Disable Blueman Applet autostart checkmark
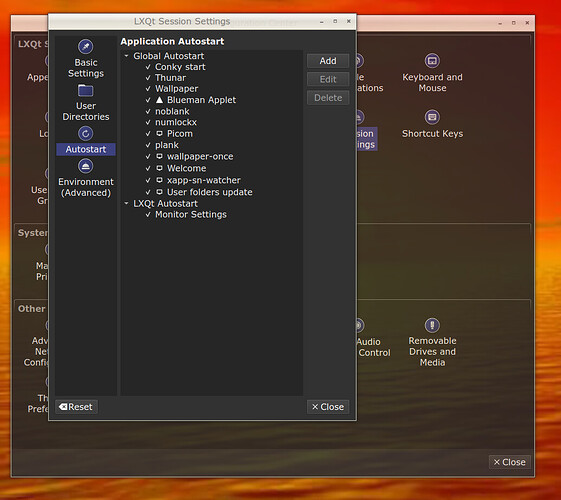The image size is (561, 500). pos(148,100)
